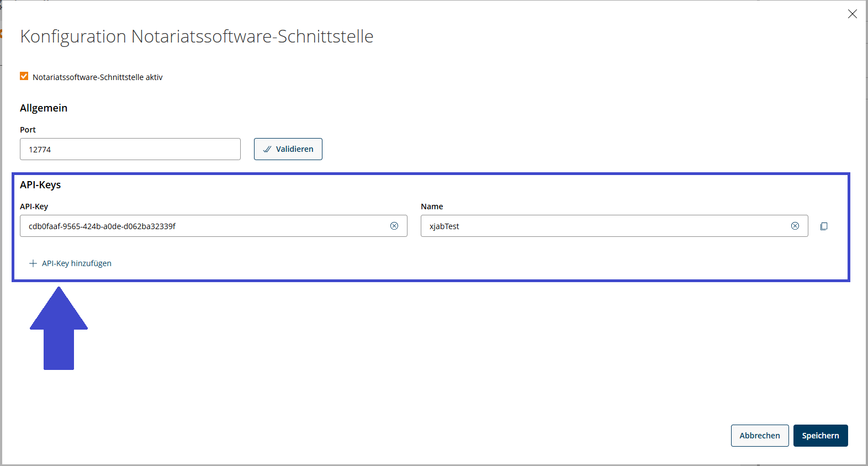This screenshot has width=868, height=466.
Task: Click the 'API-Key hinzufügen' link text
Action: coord(77,263)
